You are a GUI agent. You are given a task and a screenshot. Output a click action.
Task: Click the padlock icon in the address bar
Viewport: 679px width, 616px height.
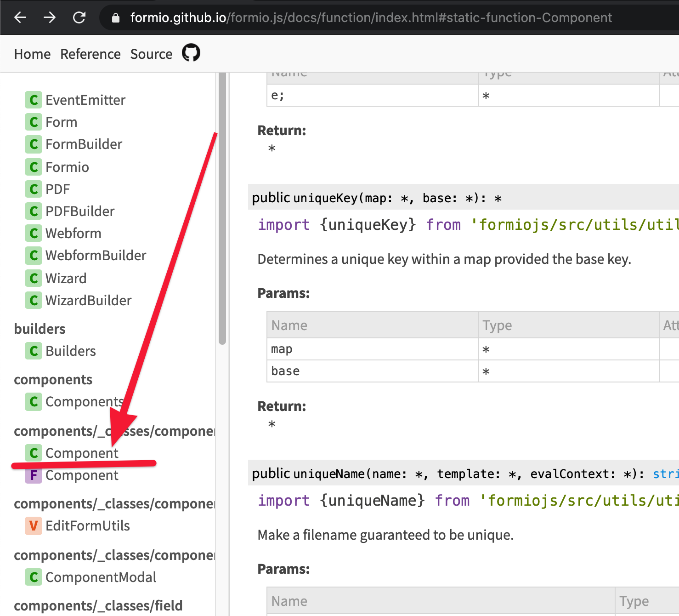click(115, 17)
